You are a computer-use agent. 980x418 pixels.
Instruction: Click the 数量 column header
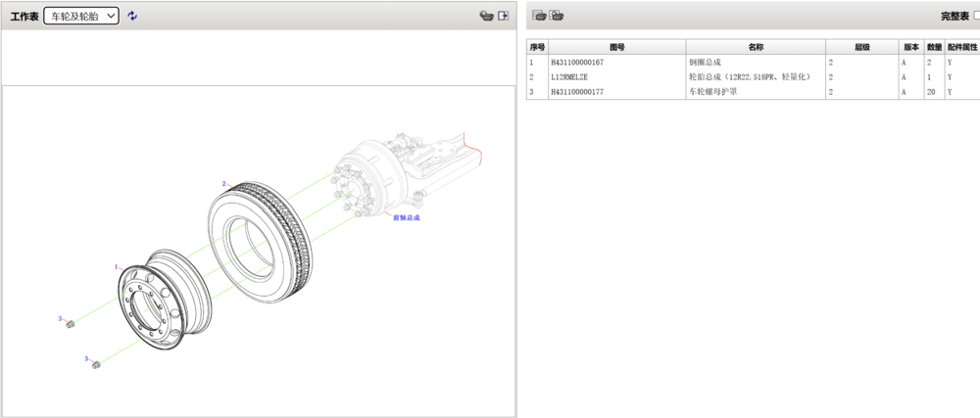click(x=934, y=47)
